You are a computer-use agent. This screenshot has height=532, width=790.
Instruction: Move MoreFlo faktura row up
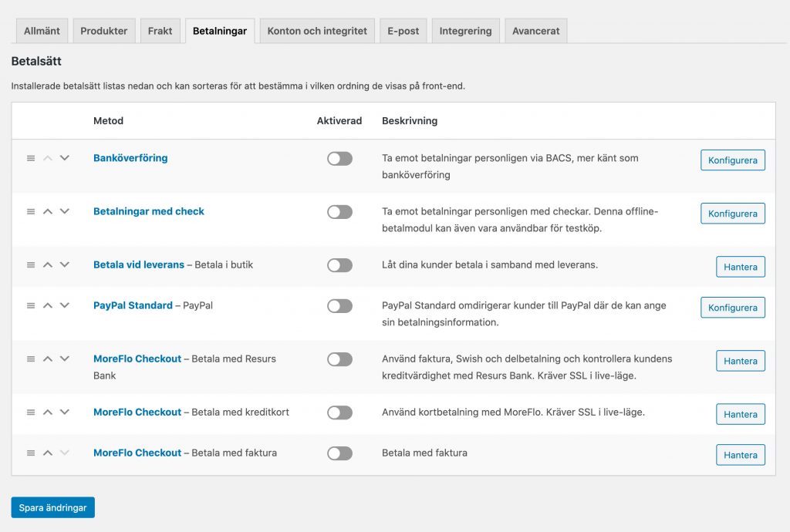point(48,453)
